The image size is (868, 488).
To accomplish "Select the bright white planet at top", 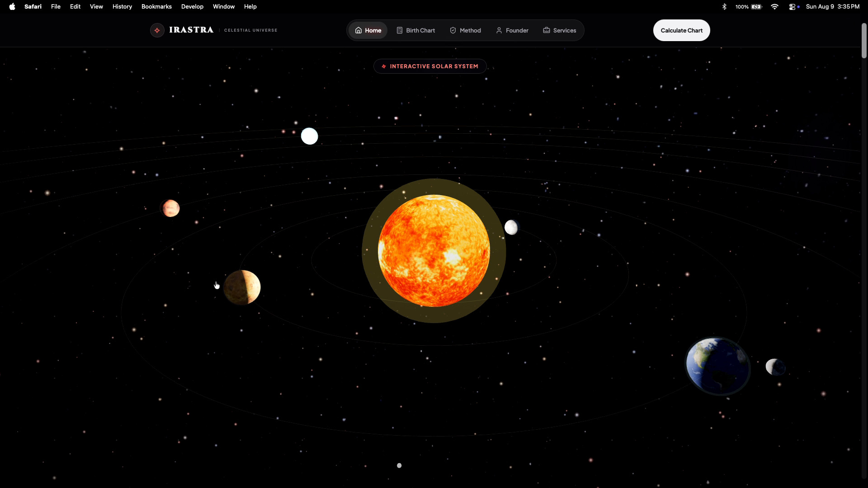I will click(x=310, y=136).
